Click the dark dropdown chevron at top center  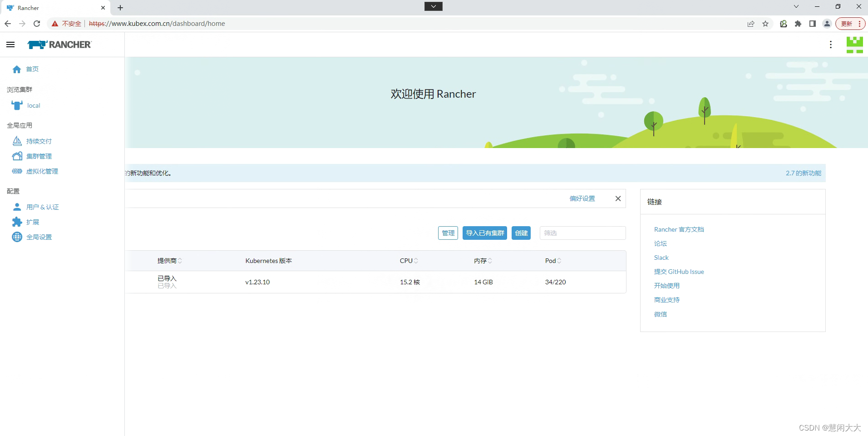pos(434,6)
